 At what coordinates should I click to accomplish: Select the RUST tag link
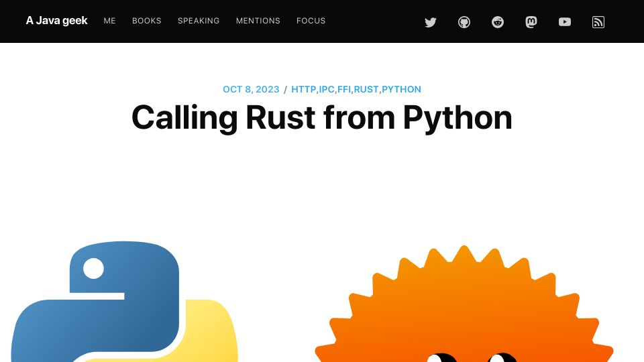366,89
